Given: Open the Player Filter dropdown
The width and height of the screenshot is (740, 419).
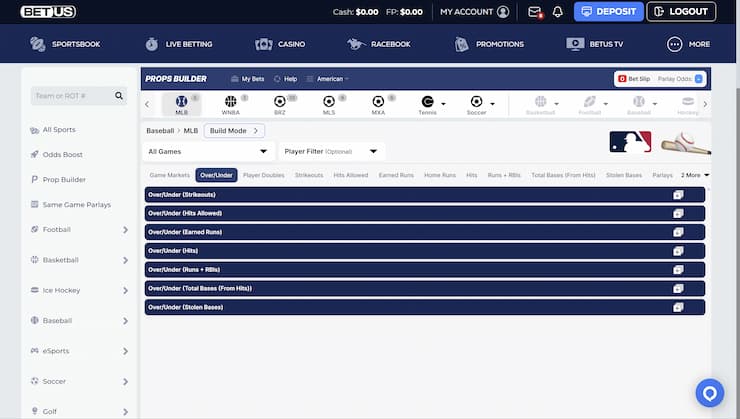Looking at the screenshot, I should [x=331, y=151].
